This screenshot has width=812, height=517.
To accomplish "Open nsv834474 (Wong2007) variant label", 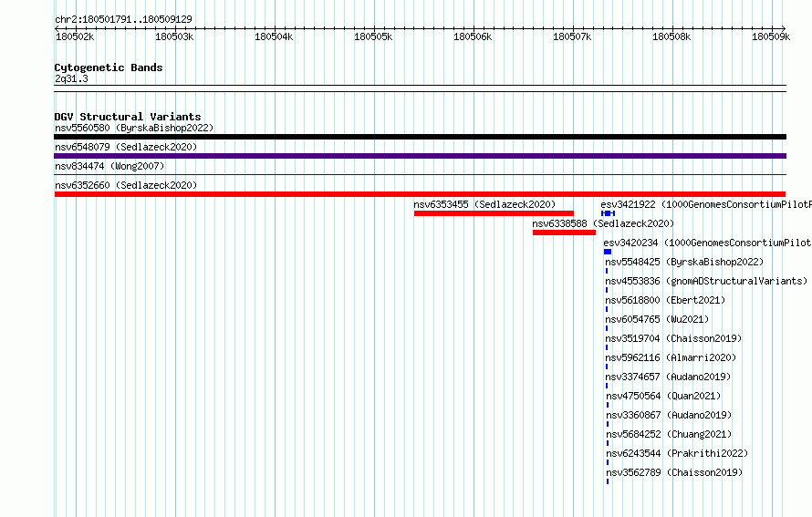I will 109,166.
